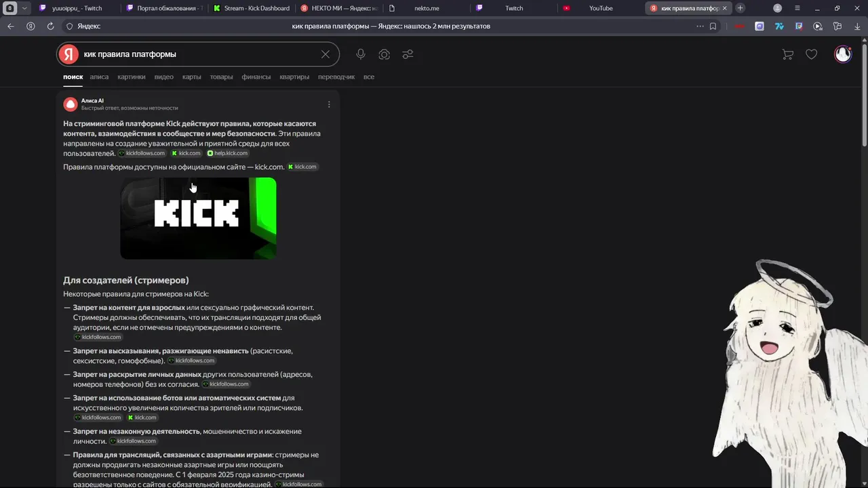Select the поиск search category
Viewport: 868px width, 488px height.
[73, 77]
